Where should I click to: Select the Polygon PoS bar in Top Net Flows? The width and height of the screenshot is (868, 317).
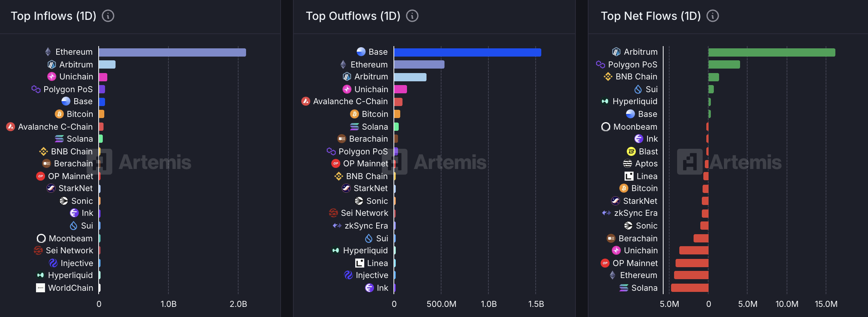click(x=724, y=64)
